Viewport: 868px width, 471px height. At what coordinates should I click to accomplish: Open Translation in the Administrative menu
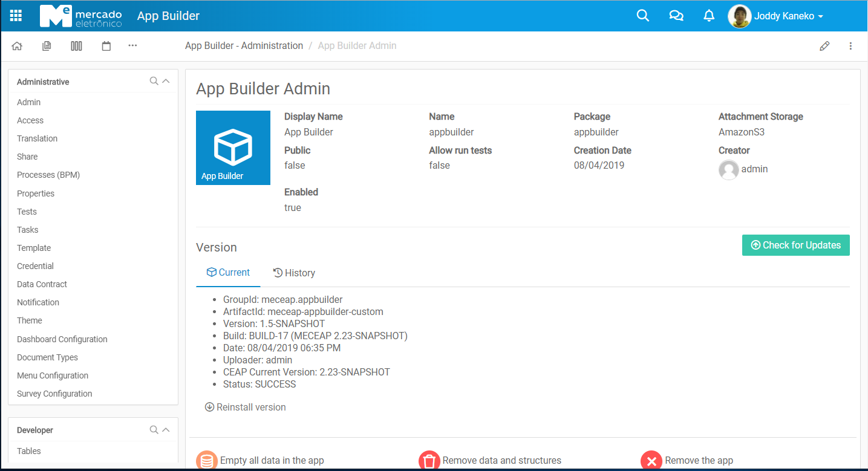(x=37, y=138)
